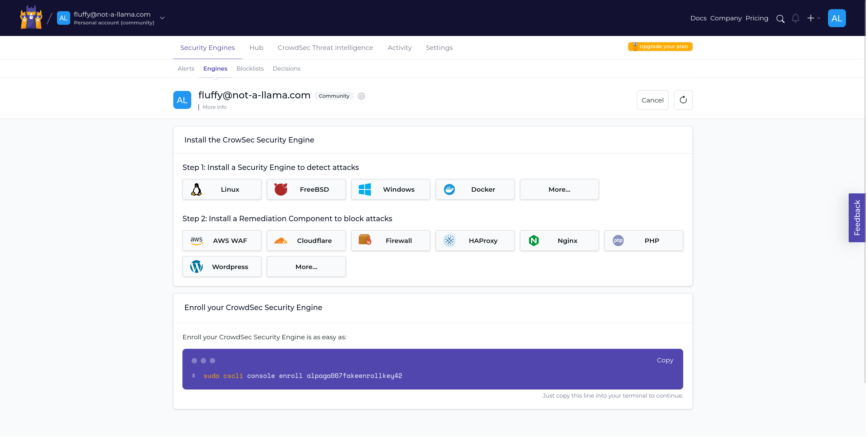This screenshot has width=868, height=437.
Task: Switch to the Blocklists tab
Action: point(250,69)
